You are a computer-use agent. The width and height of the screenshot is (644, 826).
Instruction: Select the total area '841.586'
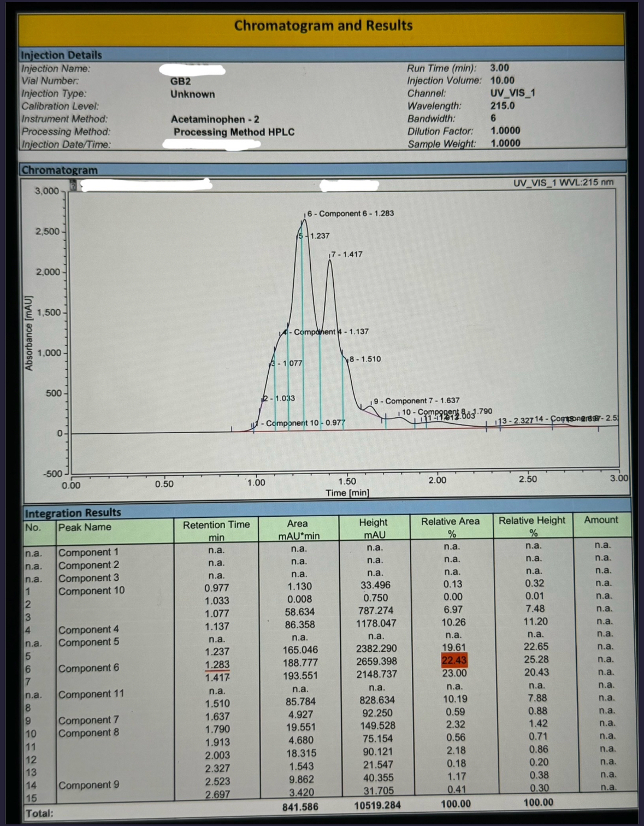coord(300,806)
